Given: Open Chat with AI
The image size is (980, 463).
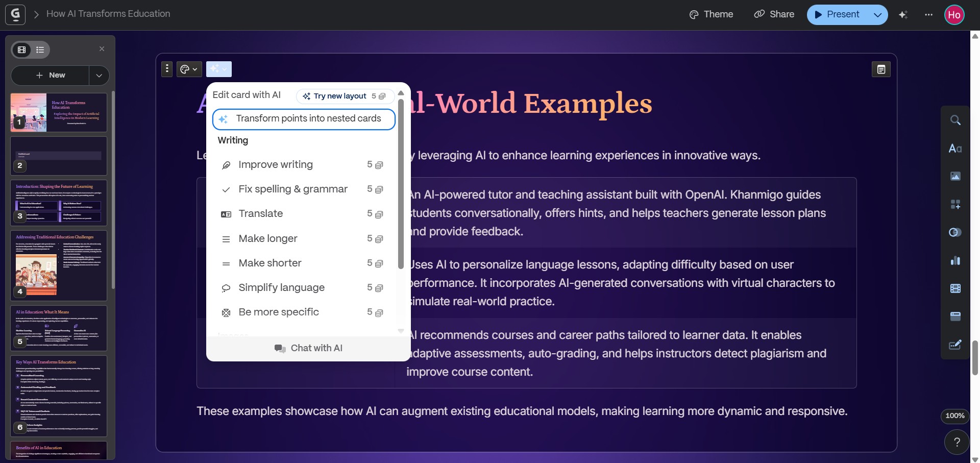Looking at the screenshot, I should [x=308, y=348].
